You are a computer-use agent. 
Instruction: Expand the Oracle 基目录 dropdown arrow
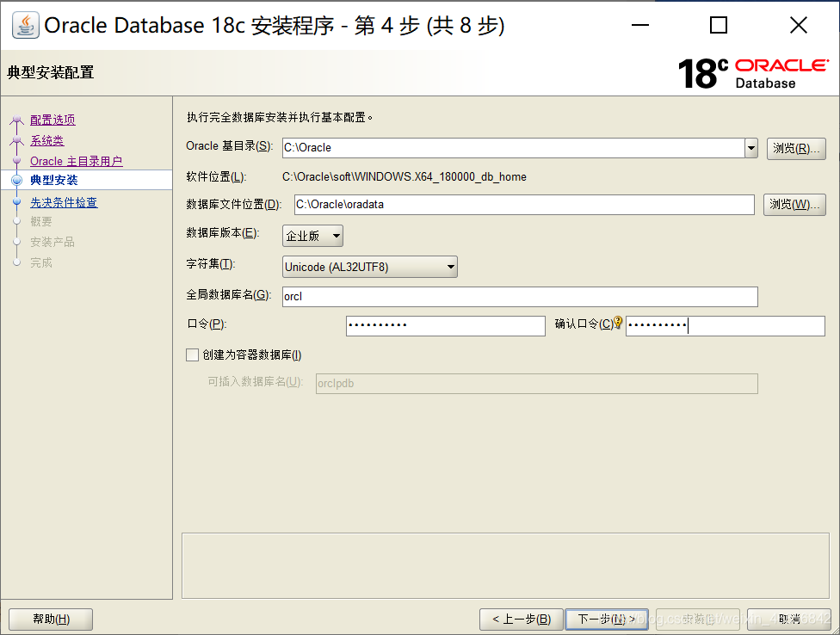(751, 148)
